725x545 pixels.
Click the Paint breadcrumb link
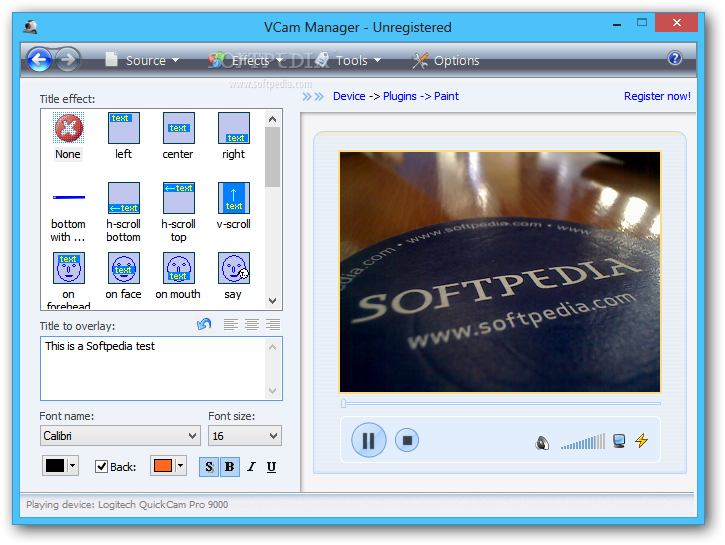pos(446,96)
